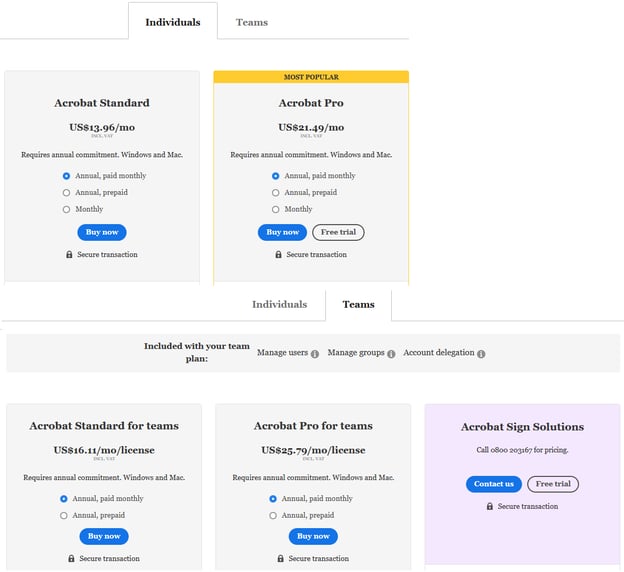The width and height of the screenshot is (624, 572).
Task: Select Annual, prepaid for Pro for teams
Action: coord(273,515)
